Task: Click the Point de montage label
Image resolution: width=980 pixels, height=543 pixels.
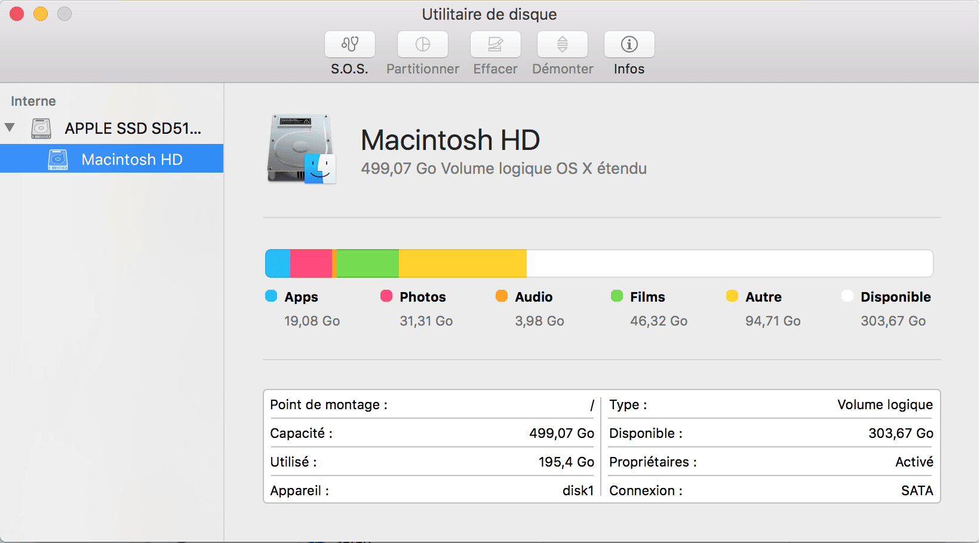Action: 328,404
